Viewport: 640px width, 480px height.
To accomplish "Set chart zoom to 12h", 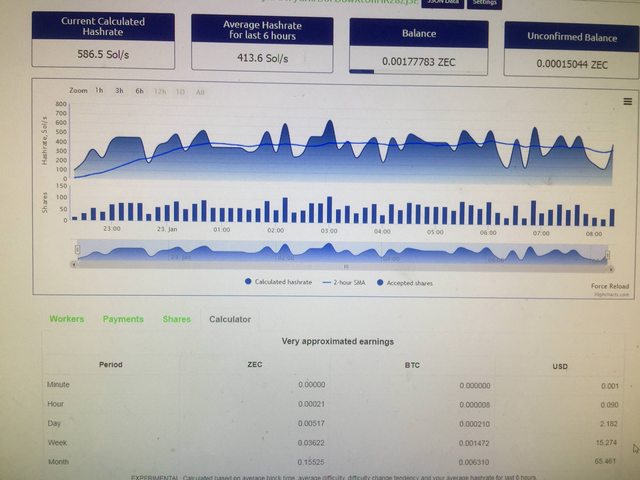I will (x=160, y=91).
